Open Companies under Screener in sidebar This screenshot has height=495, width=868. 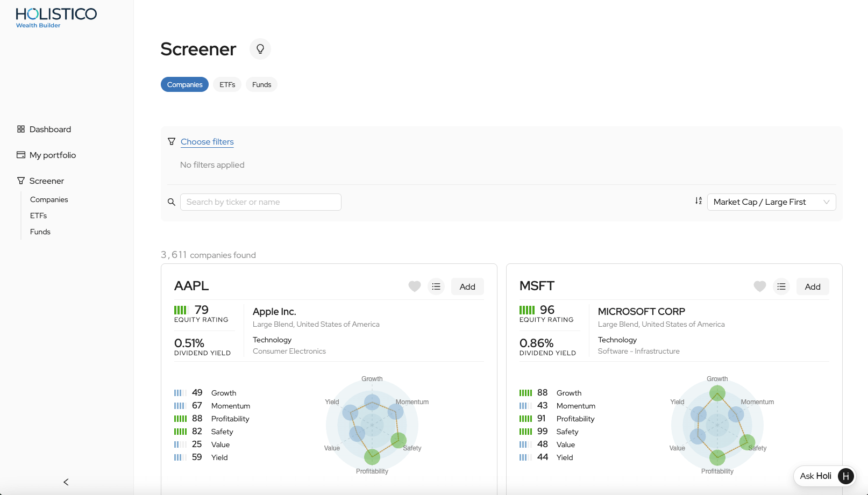[49, 199]
